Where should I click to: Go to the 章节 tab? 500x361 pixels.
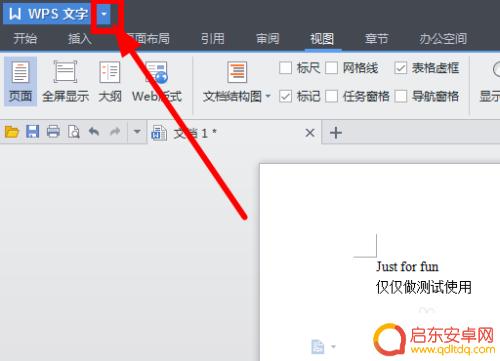pos(376,39)
